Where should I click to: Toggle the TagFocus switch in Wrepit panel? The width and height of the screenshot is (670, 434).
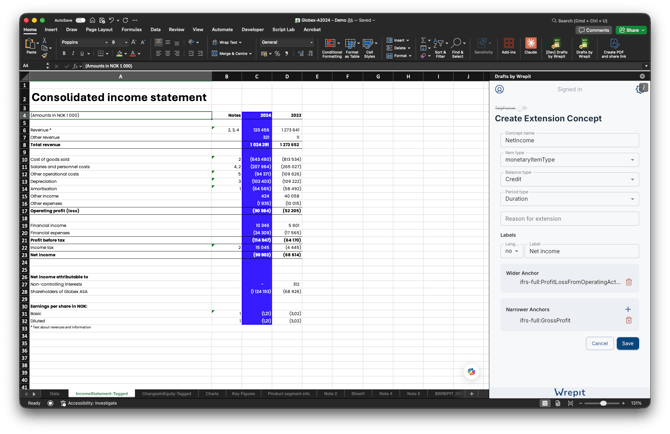point(523,108)
